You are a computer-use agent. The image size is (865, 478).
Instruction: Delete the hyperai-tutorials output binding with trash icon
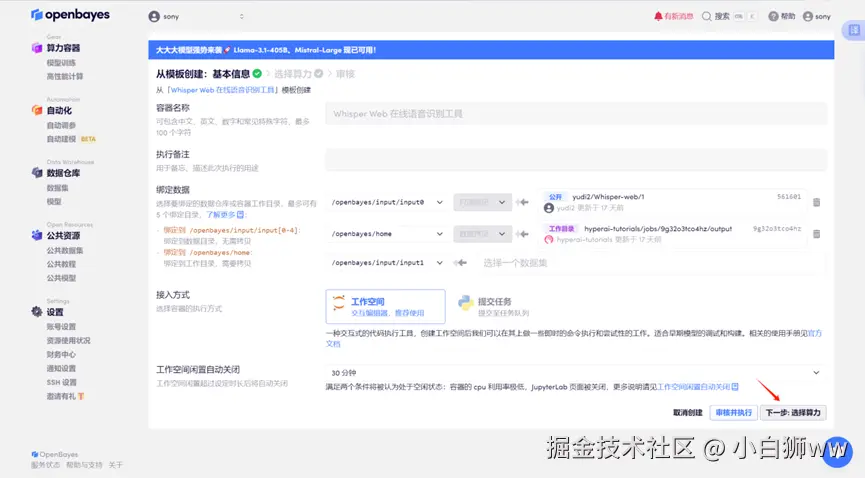(816, 234)
